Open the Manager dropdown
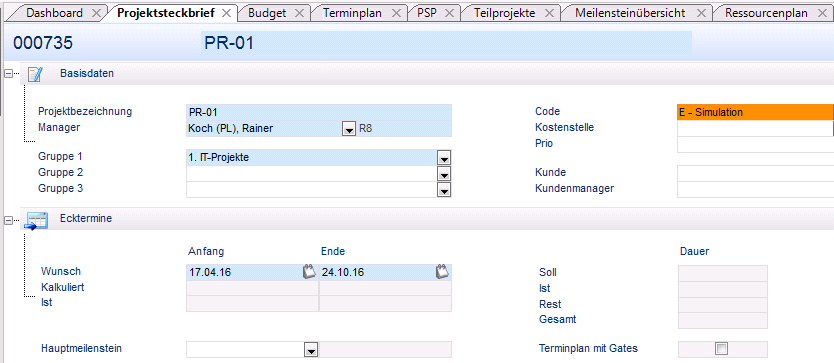834x363 pixels. pos(348,129)
